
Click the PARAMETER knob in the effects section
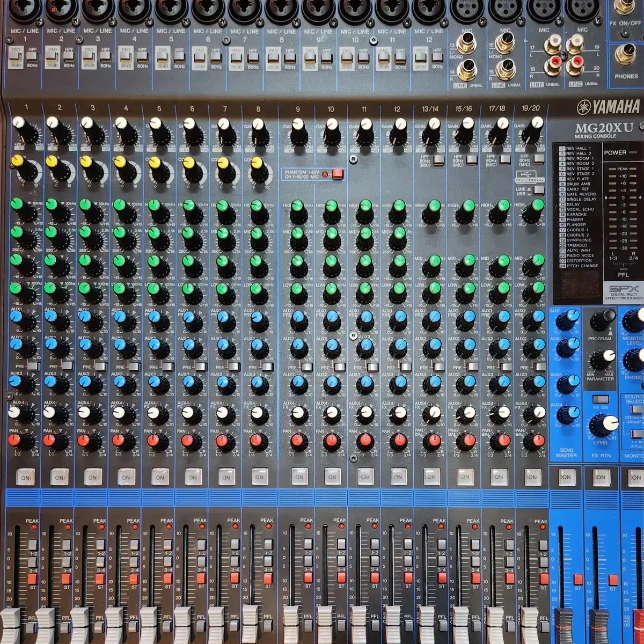(x=603, y=358)
